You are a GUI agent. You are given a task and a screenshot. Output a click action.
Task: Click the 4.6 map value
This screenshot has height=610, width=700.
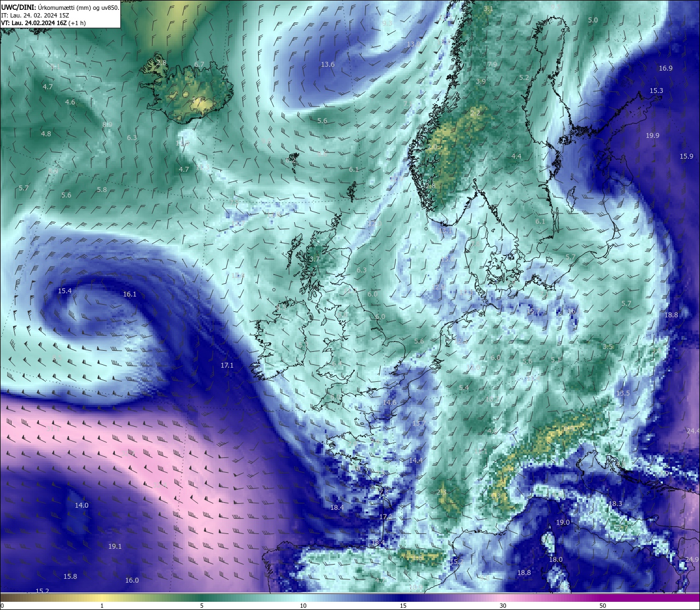70,102
